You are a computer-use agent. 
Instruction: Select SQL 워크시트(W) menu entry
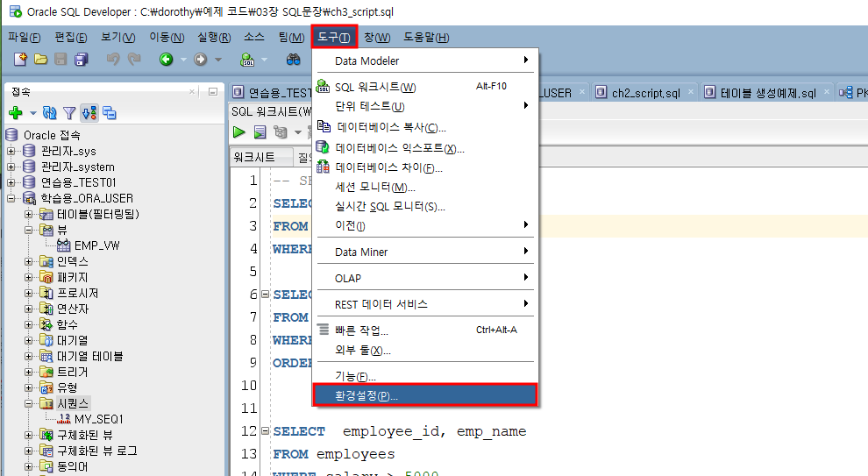pyautogui.click(x=425, y=87)
